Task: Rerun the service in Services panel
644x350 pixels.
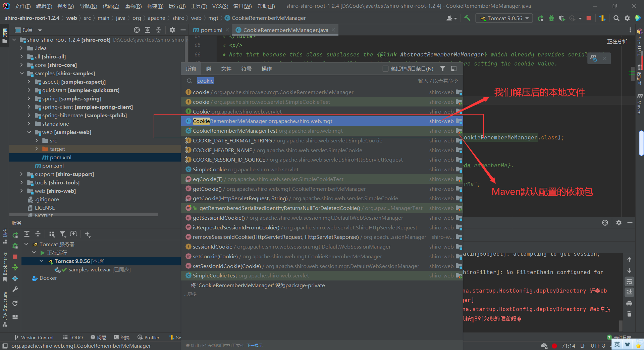Action: click(x=15, y=235)
